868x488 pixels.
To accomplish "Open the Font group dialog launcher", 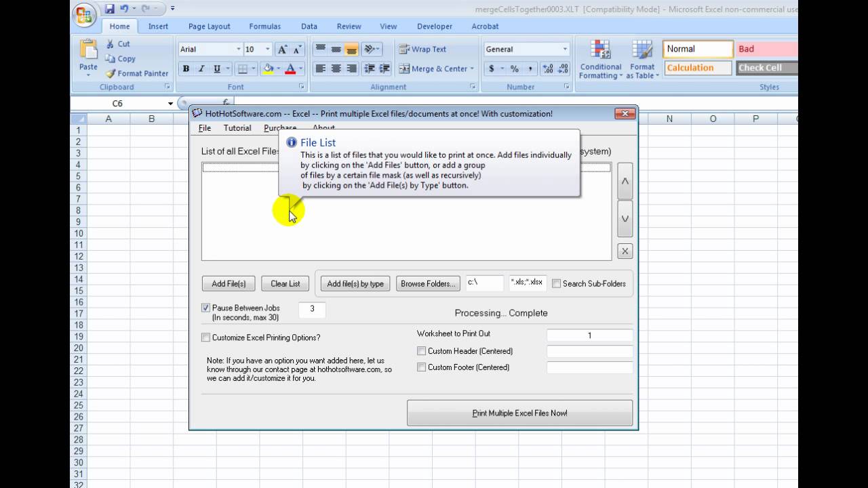I will (x=302, y=87).
